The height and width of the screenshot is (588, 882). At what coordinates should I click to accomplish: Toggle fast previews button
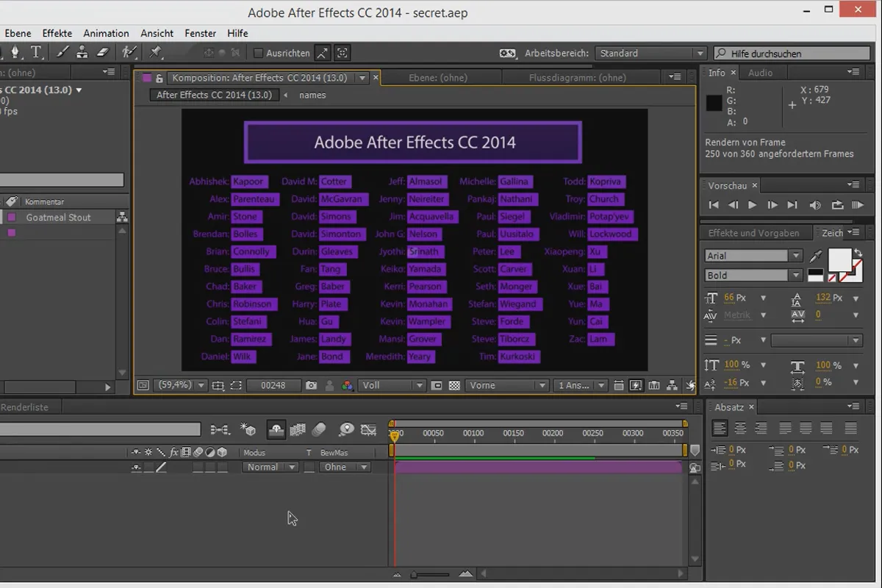click(636, 385)
